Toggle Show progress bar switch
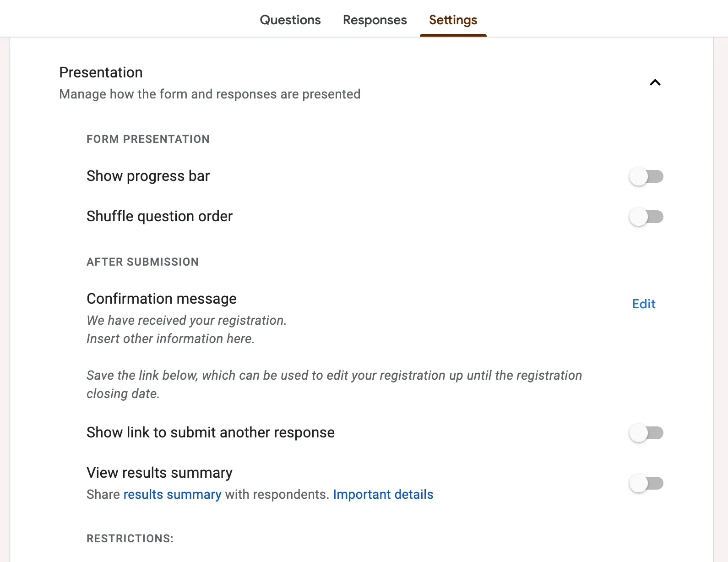728x562 pixels. tap(646, 176)
